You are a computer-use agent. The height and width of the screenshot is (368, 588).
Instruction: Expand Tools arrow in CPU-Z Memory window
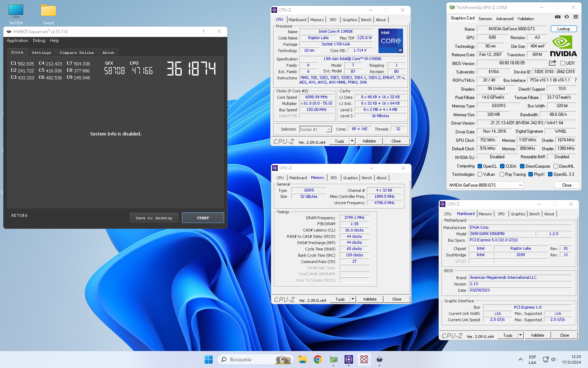click(353, 299)
